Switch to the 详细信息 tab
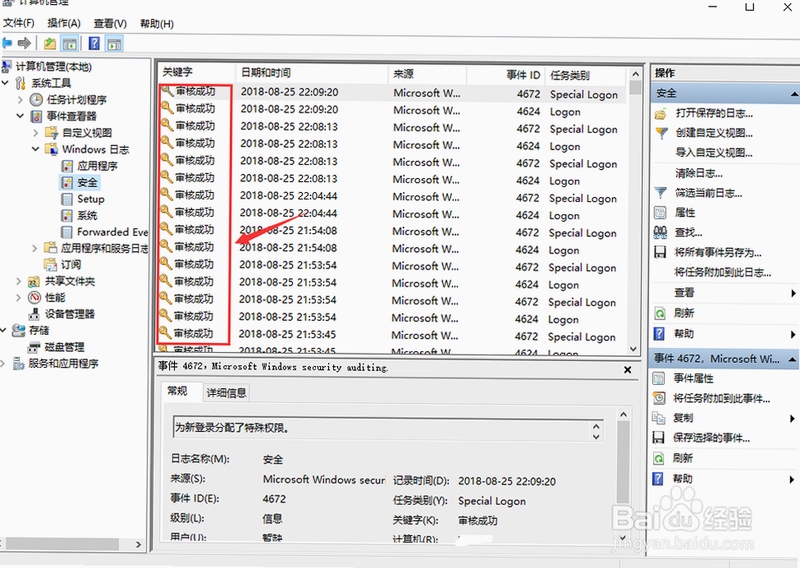Image resolution: width=800 pixels, height=568 pixels. point(226,392)
